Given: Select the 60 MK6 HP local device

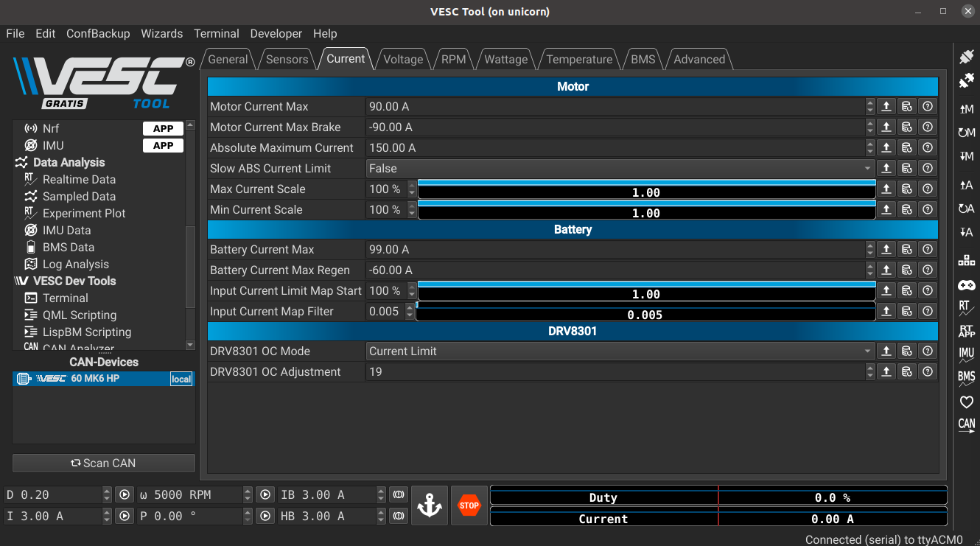Looking at the screenshot, I should (x=103, y=379).
